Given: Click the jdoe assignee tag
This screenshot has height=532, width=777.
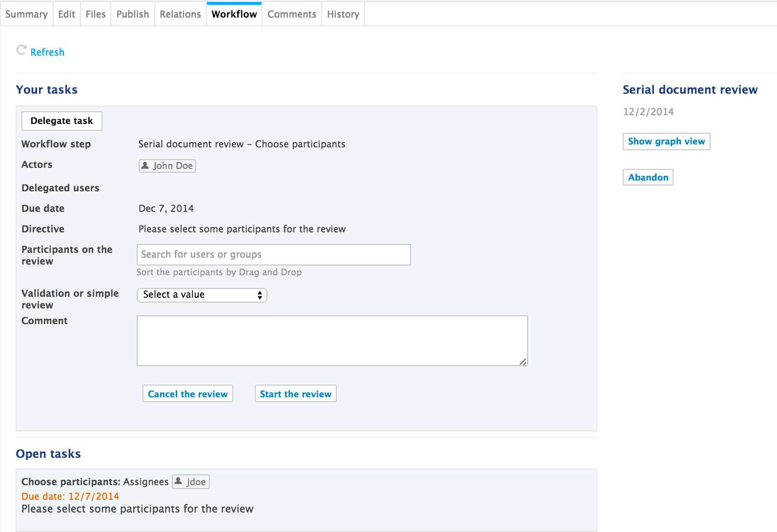Looking at the screenshot, I should click(x=191, y=482).
